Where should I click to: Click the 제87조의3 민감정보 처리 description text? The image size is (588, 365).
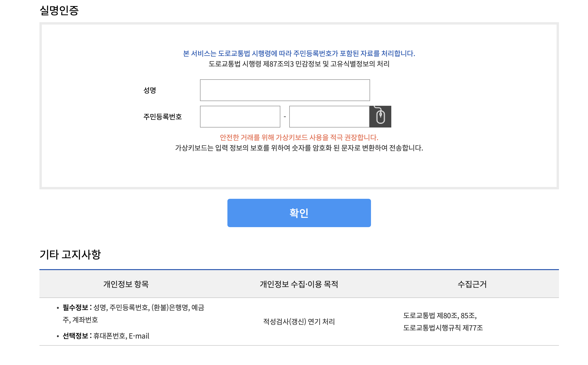tap(299, 64)
